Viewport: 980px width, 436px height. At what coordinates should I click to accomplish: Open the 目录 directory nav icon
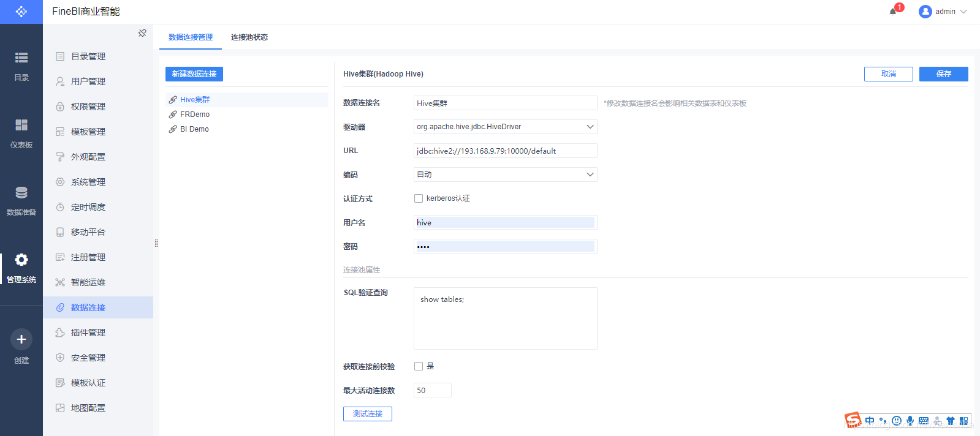21,58
